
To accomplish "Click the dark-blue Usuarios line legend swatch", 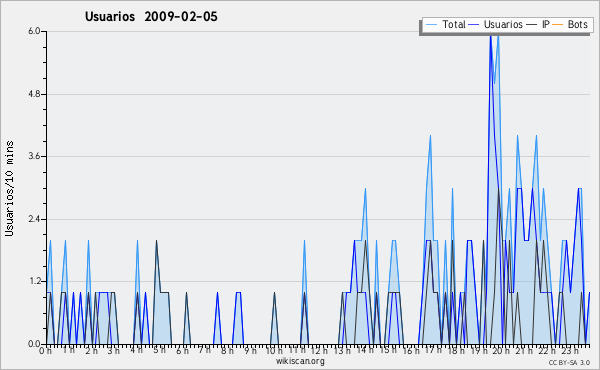I will click(x=474, y=25).
